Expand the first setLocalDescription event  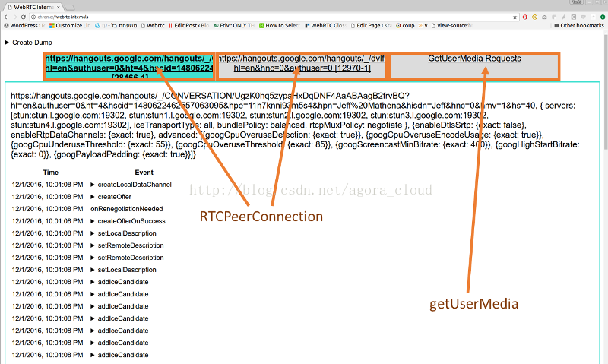coord(123,233)
